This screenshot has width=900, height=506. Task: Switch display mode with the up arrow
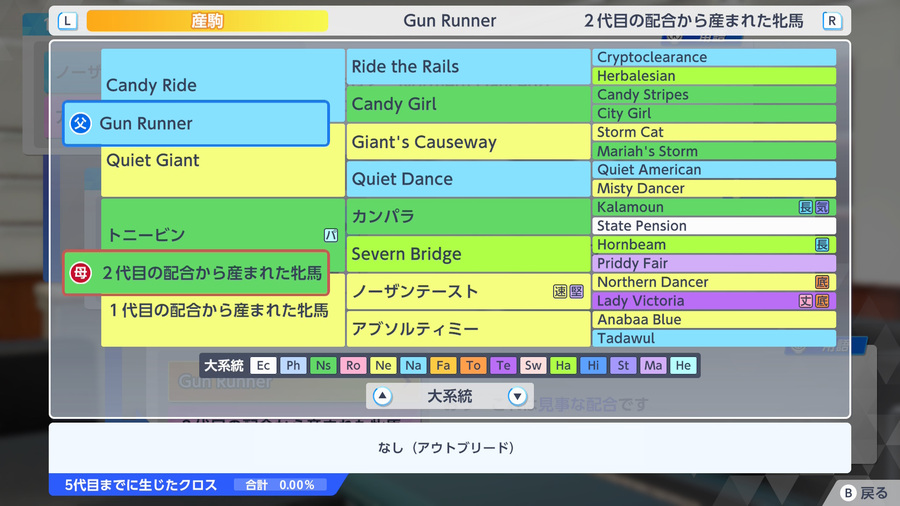382,396
